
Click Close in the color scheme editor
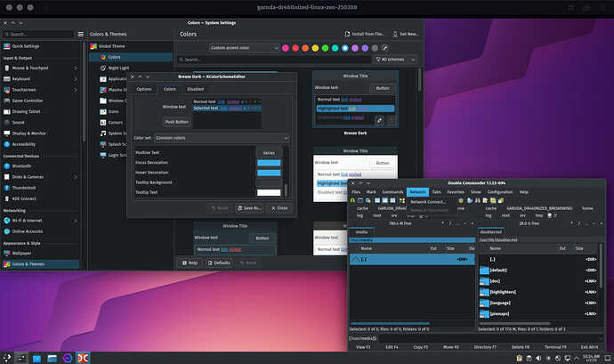(x=279, y=208)
